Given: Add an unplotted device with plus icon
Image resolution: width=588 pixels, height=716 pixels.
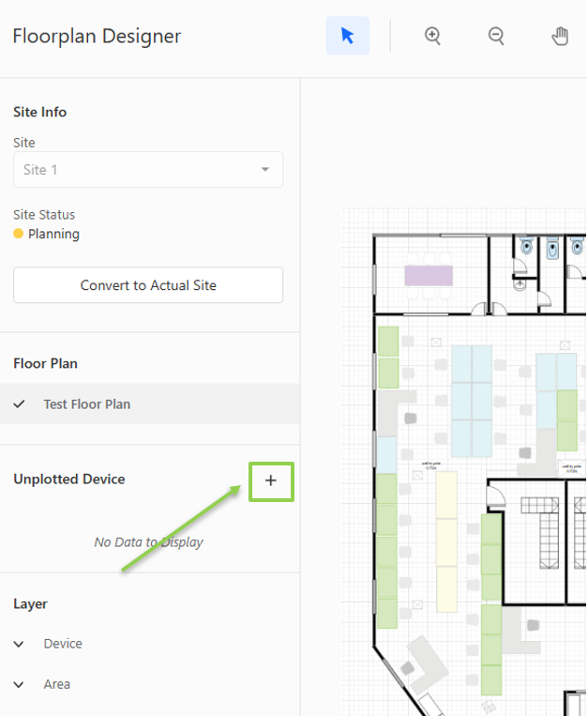Looking at the screenshot, I should (271, 480).
